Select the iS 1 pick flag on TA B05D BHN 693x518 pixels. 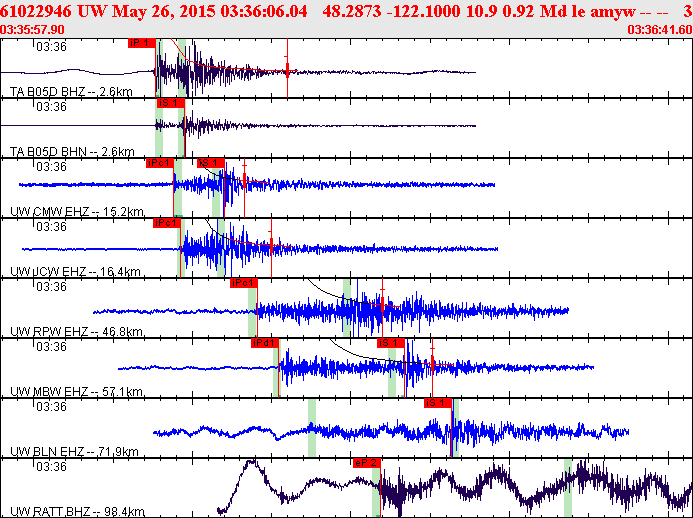(170, 103)
